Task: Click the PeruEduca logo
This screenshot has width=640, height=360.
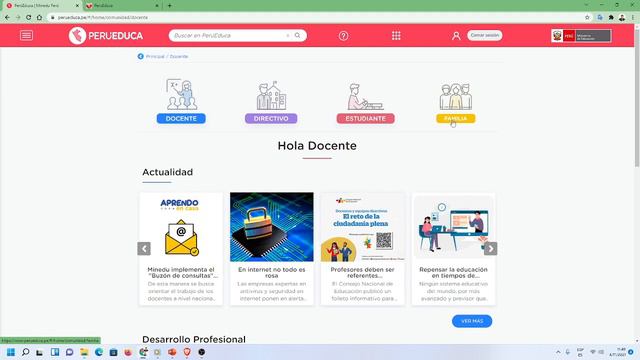Action: pos(106,36)
